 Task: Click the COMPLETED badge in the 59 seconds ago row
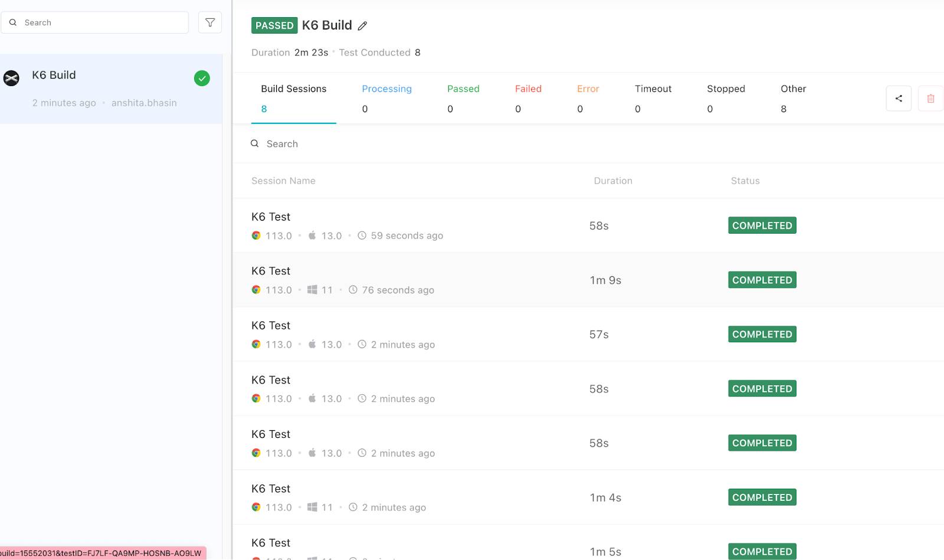point(762,225)
